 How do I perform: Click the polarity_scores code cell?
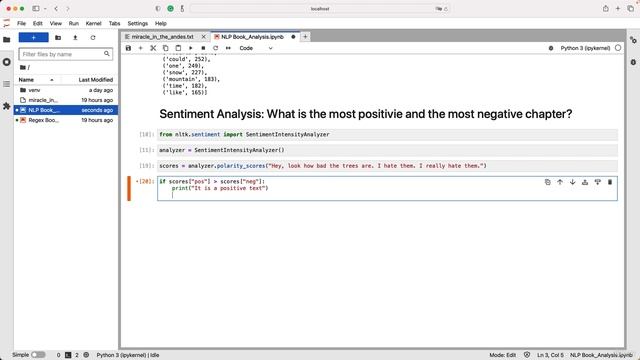[387, 166]
